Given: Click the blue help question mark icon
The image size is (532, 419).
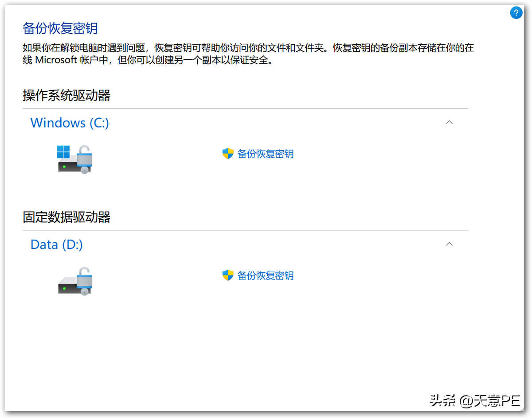Looking at the screenshot, I should click(516, 13).
